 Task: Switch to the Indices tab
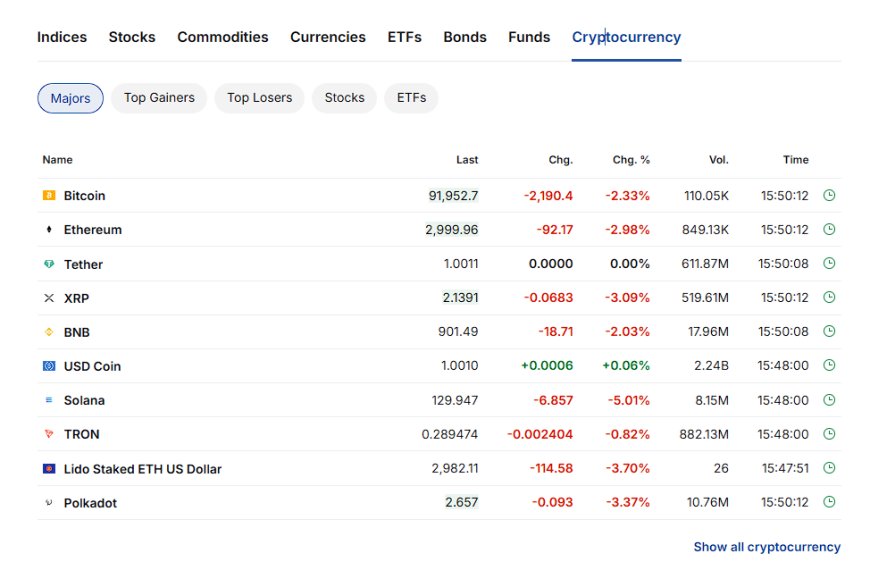tap(62, 37)
